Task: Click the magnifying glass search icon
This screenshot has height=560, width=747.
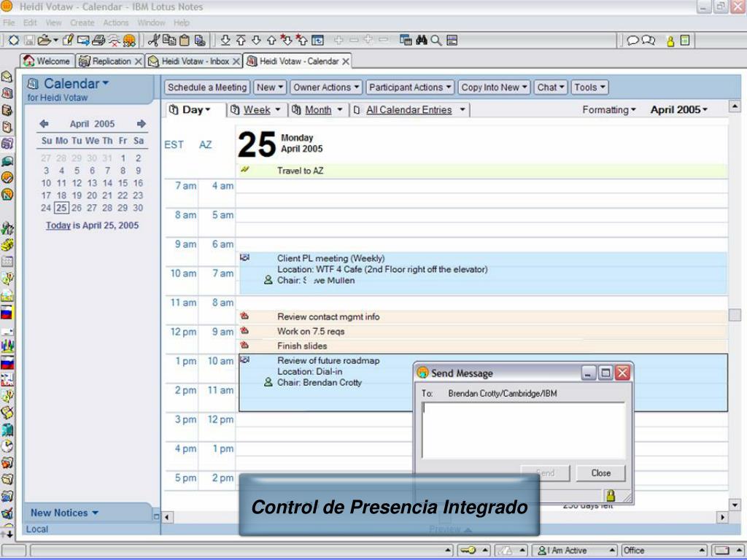Action: tap(436, 41)
